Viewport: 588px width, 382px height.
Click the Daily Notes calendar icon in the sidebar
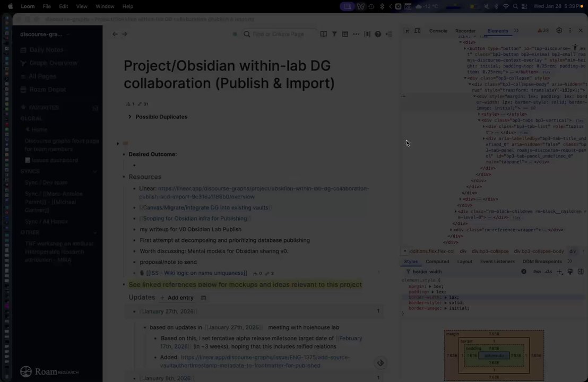23,50
